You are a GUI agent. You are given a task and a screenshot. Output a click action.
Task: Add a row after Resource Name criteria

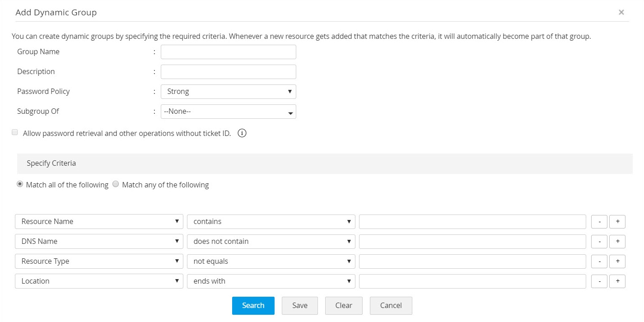pyautogui.click(x=617, y=222)
